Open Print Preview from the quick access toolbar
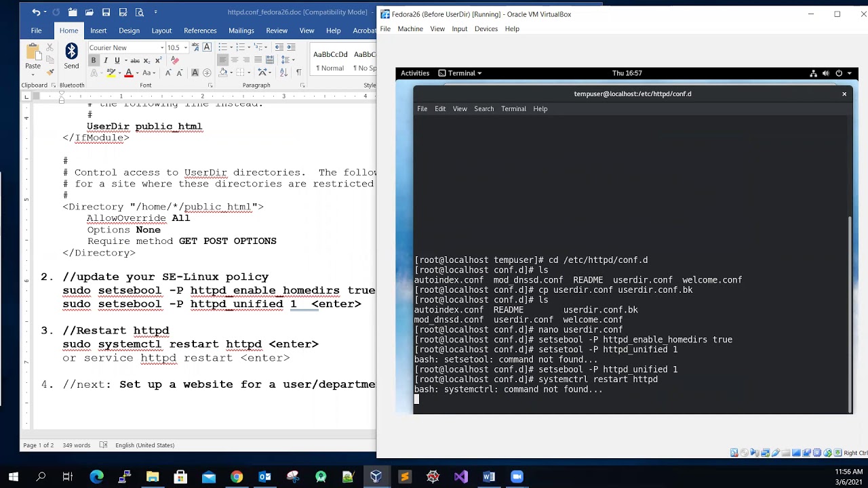Viewport: 868px width, 488px height. pyautogui.click(x=139, y=12)
